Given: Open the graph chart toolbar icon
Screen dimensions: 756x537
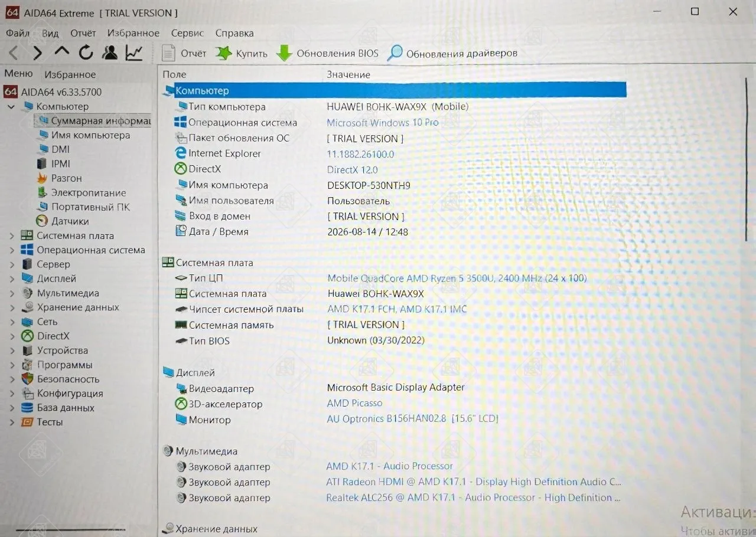Looking at the screenshot, I should [134, 53].
